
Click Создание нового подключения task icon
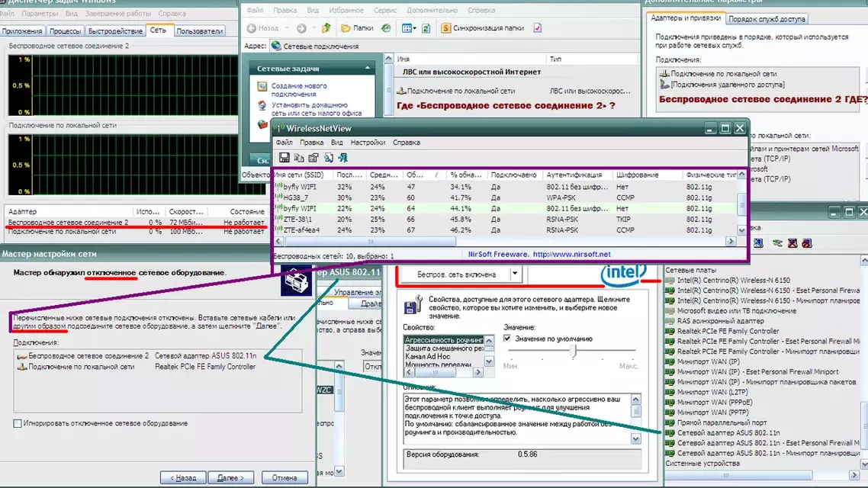pos(262,87)
